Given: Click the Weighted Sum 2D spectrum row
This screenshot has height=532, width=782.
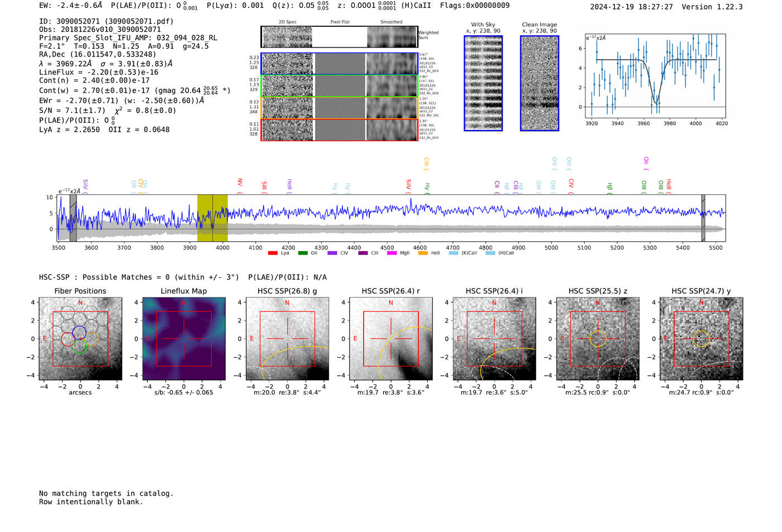Looking at the screenshot, I should [x=339, y=37].
